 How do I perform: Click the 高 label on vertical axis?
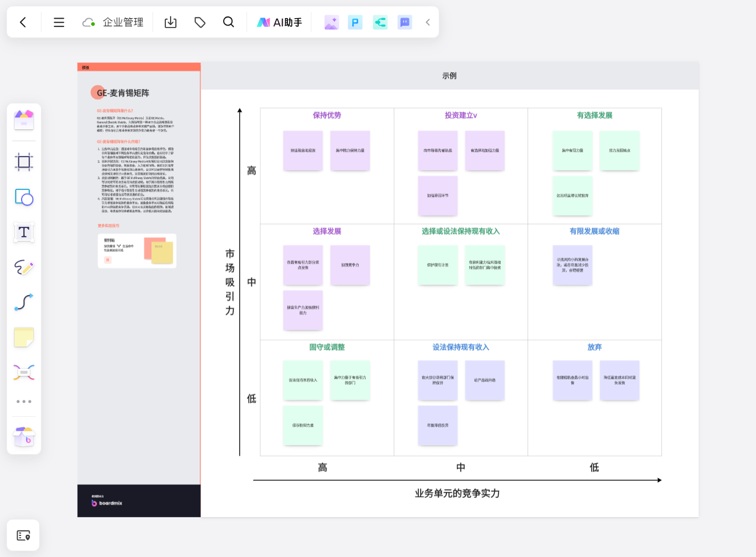tap(252, 171)
